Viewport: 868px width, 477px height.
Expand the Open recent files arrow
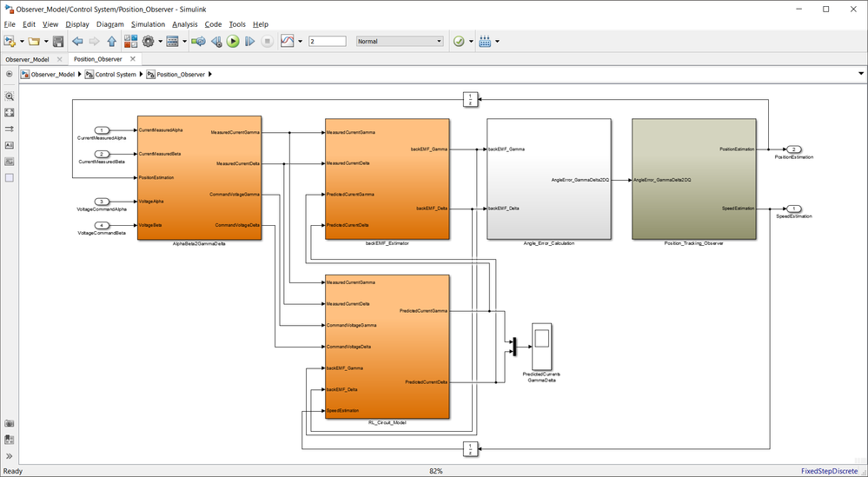click(x=46, y=42)
